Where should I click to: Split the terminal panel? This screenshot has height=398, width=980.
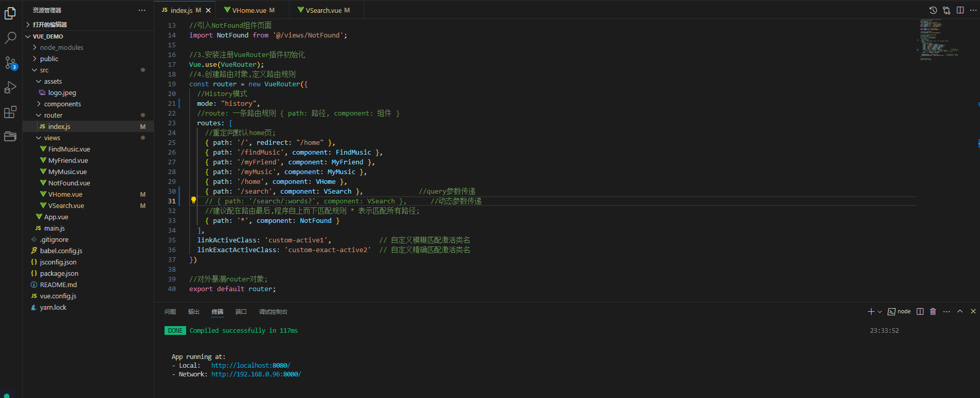(920, 312)
